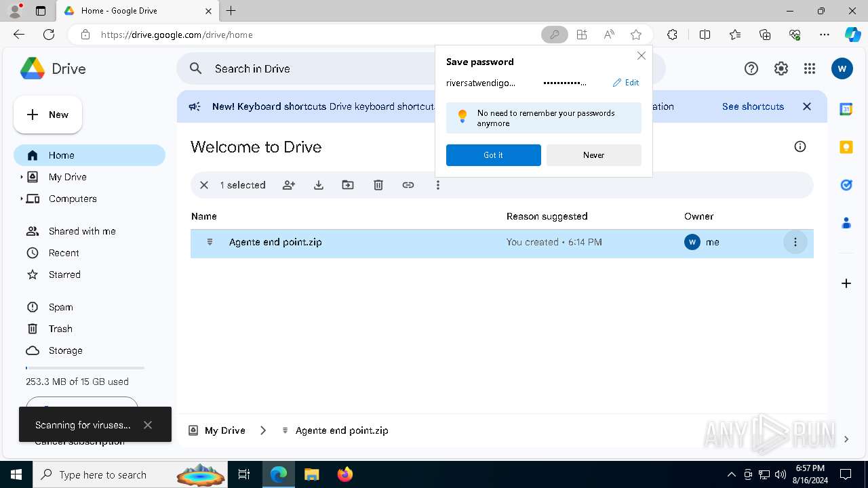Toggle split screen in Edge

coord(705,35)
